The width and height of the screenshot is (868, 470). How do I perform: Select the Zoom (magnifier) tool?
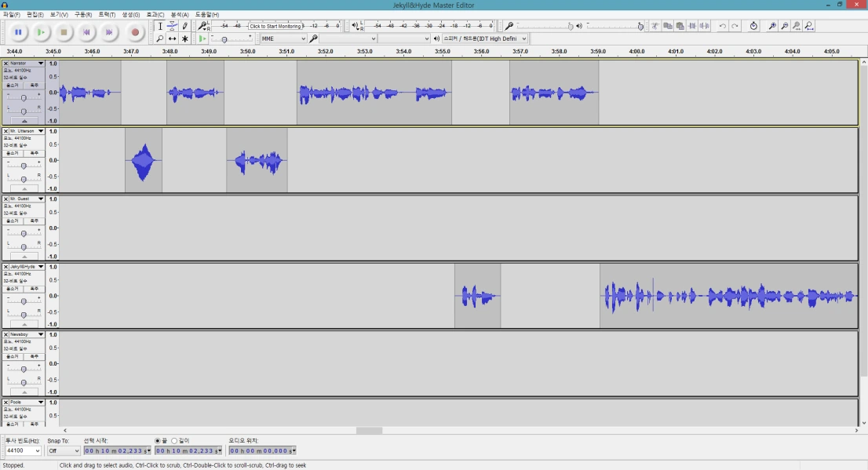pyautogui.click(x=160, y=38)
